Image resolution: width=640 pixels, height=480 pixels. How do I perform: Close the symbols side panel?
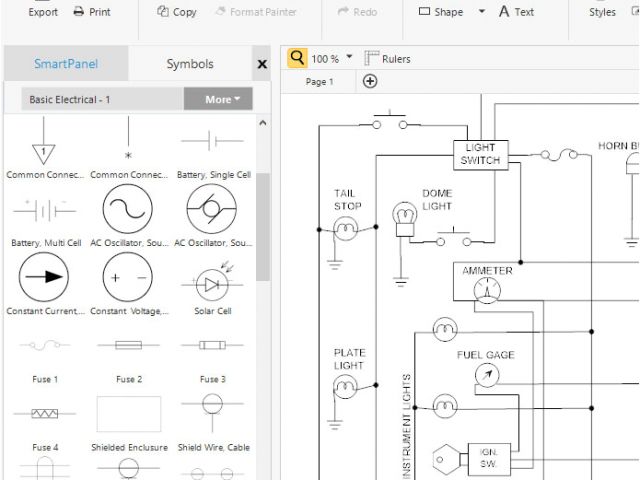coord(262,64)
